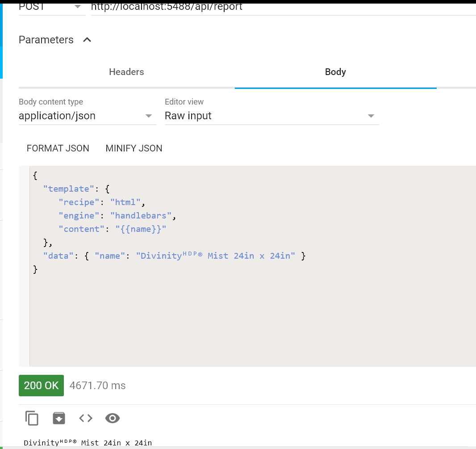
Task: Select the Body tab
Action: pyautogui.click(x=335, y=72)
